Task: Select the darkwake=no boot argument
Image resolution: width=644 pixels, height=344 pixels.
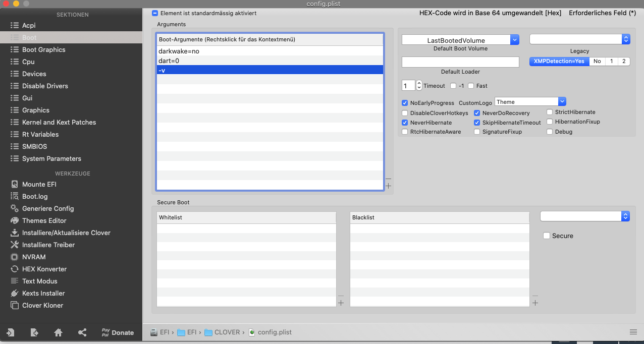Action: pos(270,51)
